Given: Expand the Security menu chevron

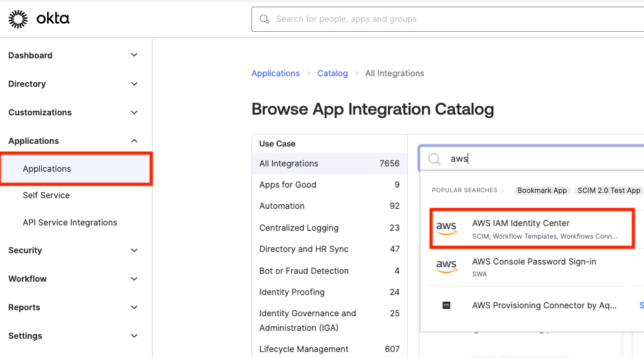Looking at the screenshot, I should point(134,250).
